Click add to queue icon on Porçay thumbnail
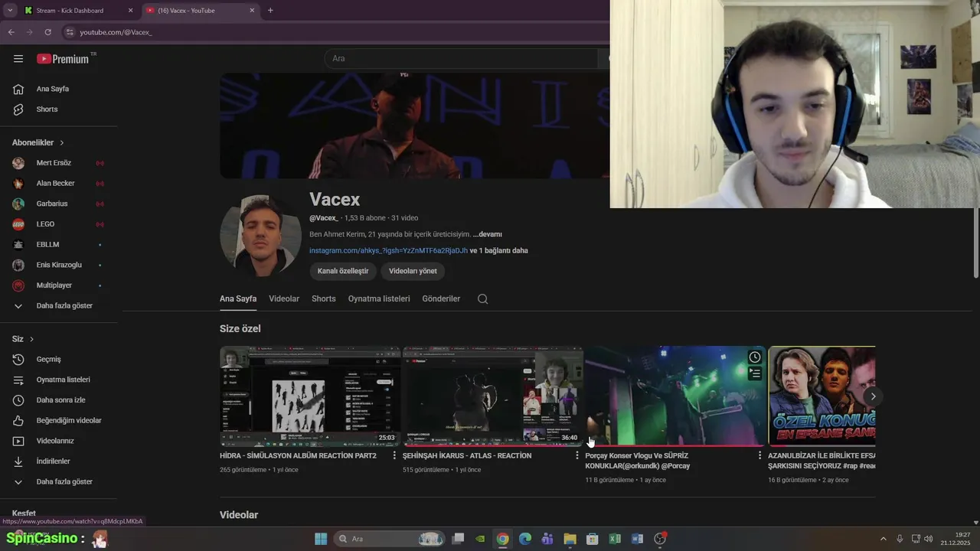 [755, 373]
